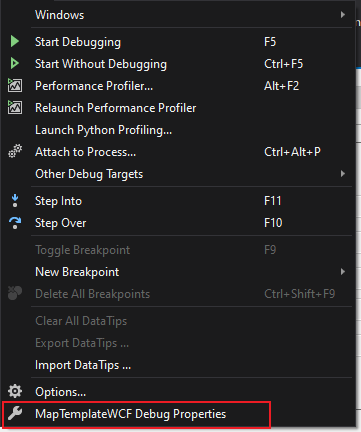Click the wrench icon for Debug Properties
This screenshot has height=432, width=361.
(x=15, y=413)
